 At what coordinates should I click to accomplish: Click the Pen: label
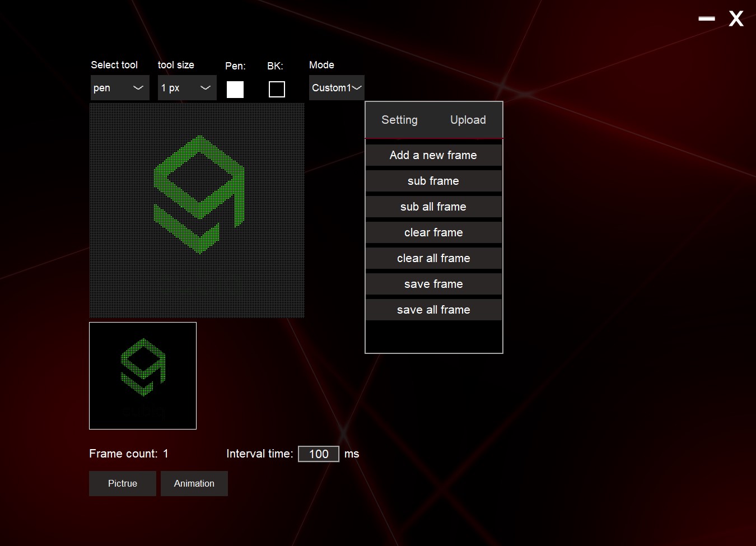(x=235, y=66)
